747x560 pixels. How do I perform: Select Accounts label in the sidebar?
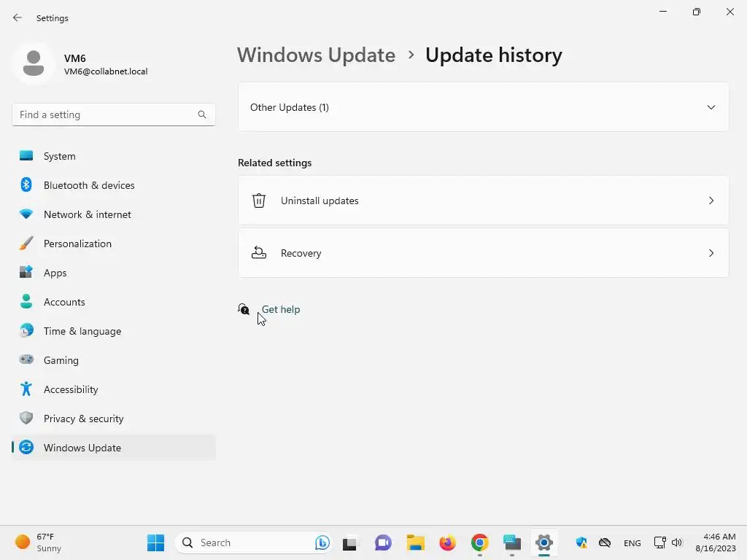pyautogui.click(x=64, y=302)
